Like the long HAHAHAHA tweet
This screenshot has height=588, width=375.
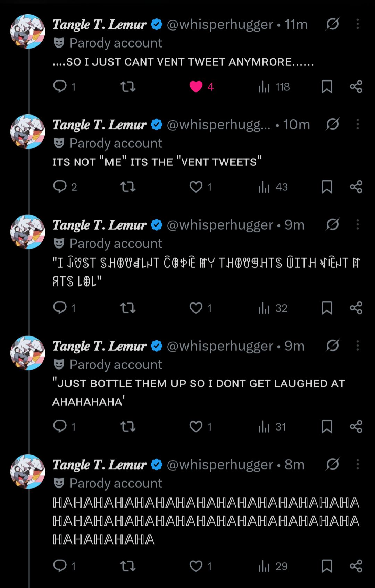[196, 566]
